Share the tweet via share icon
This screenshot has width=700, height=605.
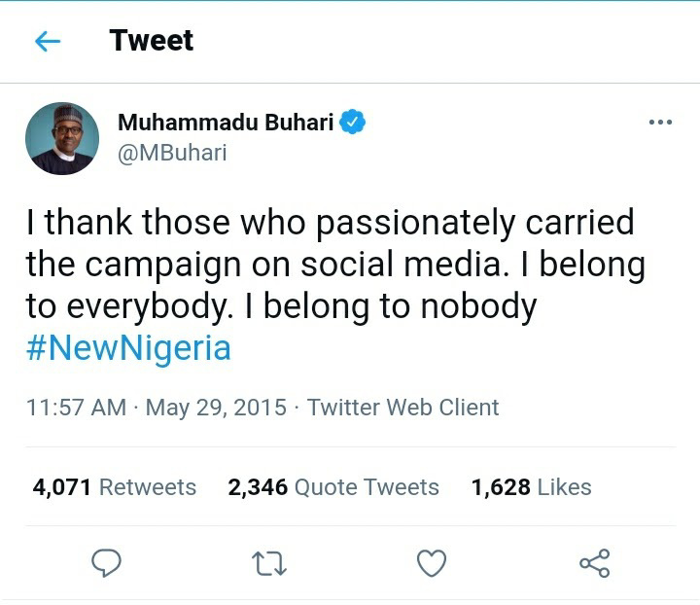pos(595,563)
